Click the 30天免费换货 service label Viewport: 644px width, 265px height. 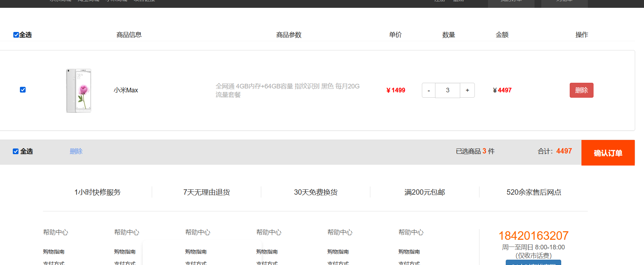coord(316,192)
